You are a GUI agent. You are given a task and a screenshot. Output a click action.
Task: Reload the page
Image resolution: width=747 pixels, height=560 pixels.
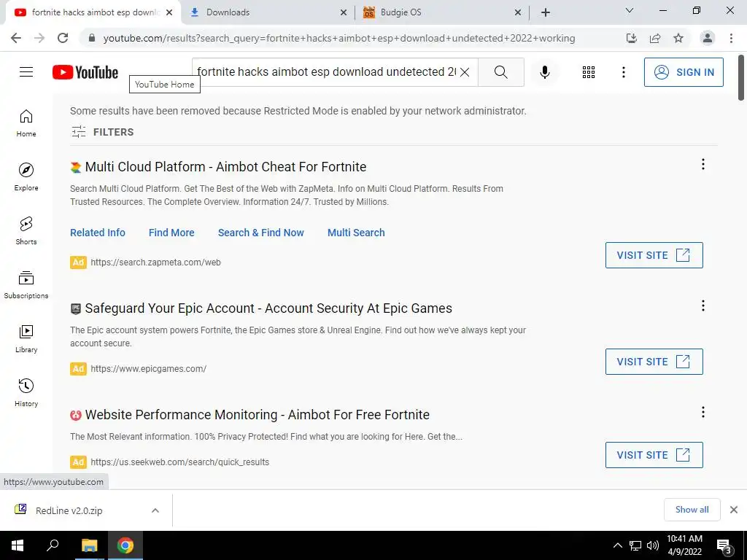63,38
